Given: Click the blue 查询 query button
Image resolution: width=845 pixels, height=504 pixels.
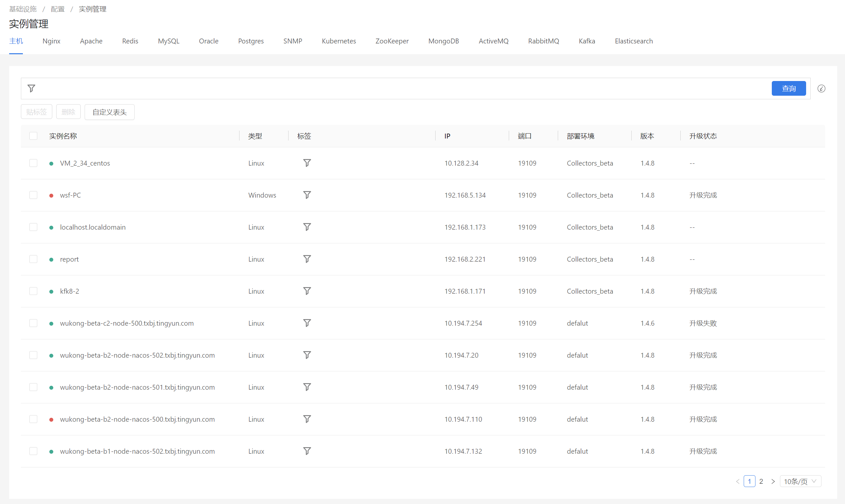Looking at the screenshot, I should (x=788, y=88).
